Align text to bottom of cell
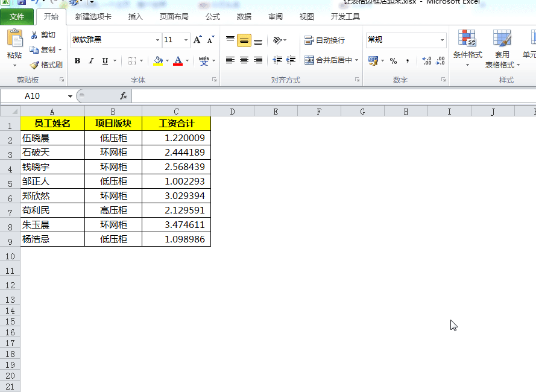536x392 pixels. [258, 40]
